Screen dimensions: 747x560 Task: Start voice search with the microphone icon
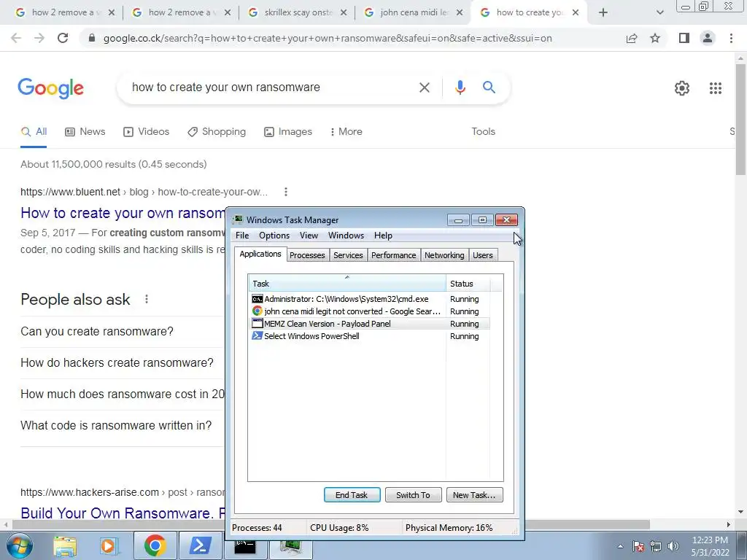tap(460, 87)
